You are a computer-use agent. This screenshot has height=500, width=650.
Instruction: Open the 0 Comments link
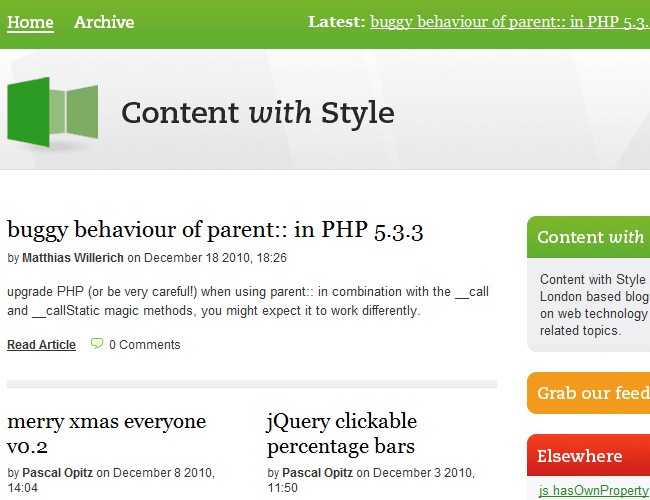click(145, 345)
